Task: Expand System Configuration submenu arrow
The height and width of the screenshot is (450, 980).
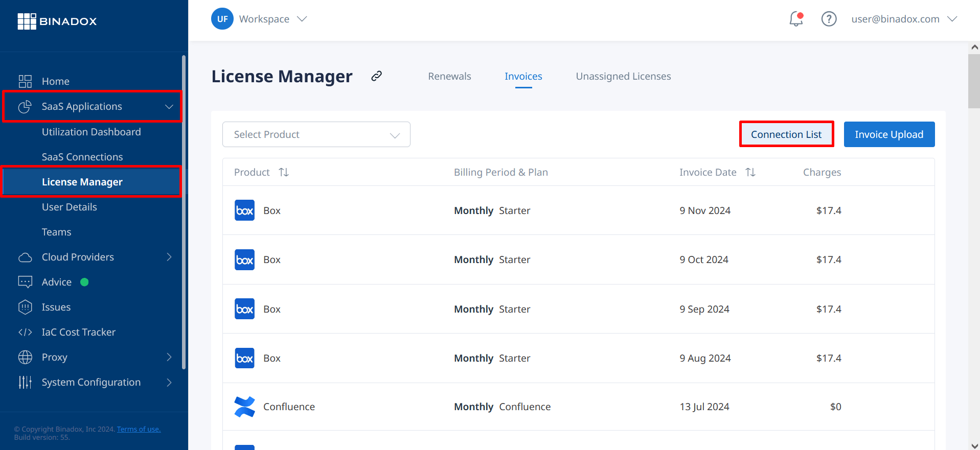Action: click(169, 382)
